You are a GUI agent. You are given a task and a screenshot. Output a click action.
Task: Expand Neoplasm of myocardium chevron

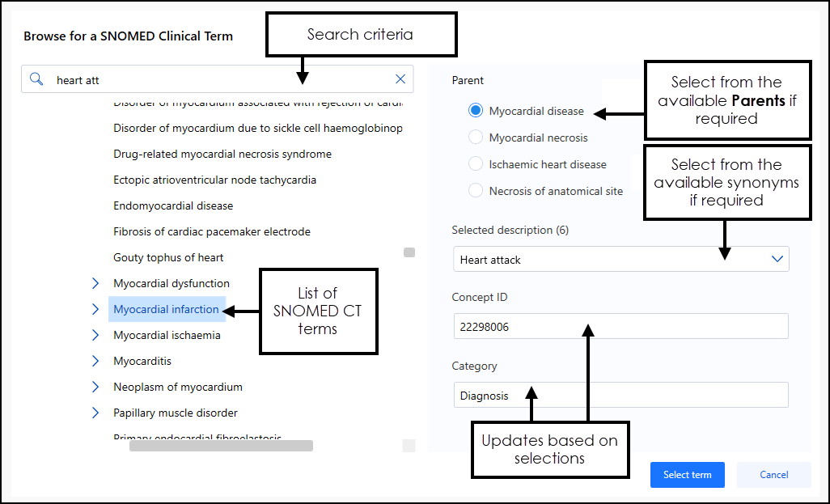[x=95, y=387]
